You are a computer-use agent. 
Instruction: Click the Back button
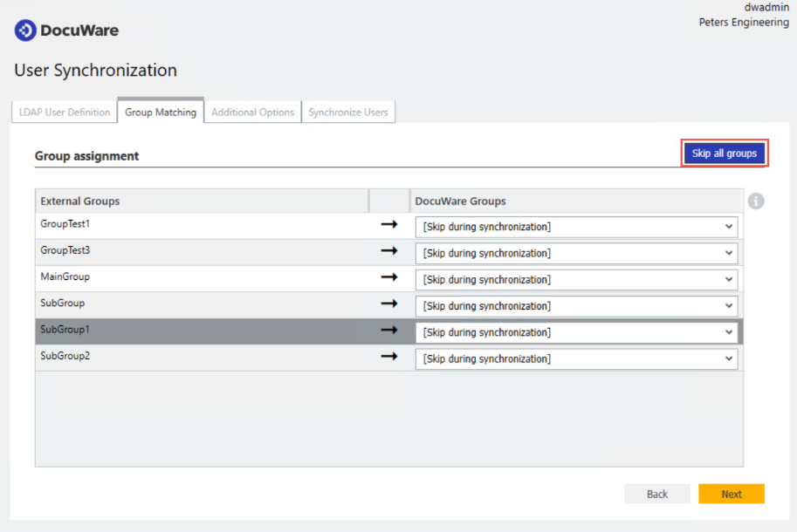[x=656, y=494]
